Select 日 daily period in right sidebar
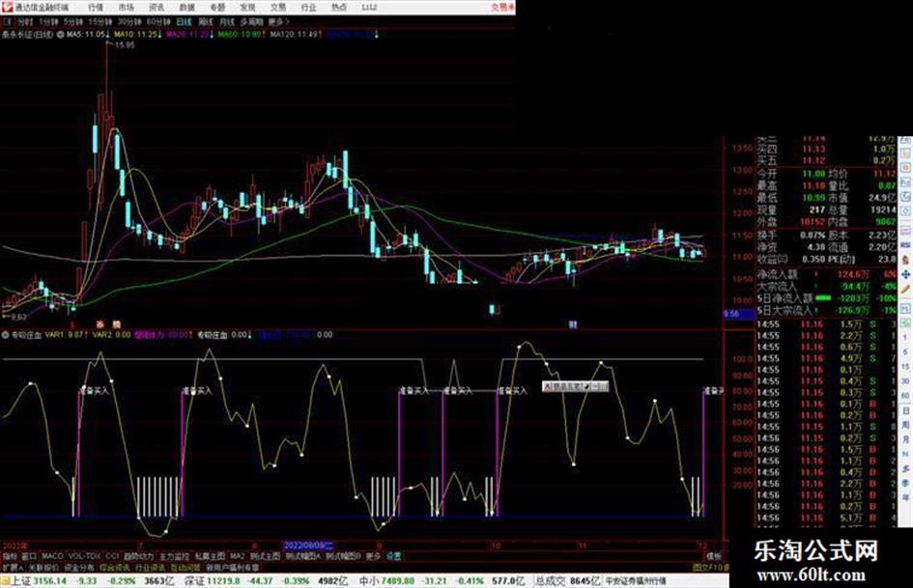Screen dimensions: 913x588 905,410
